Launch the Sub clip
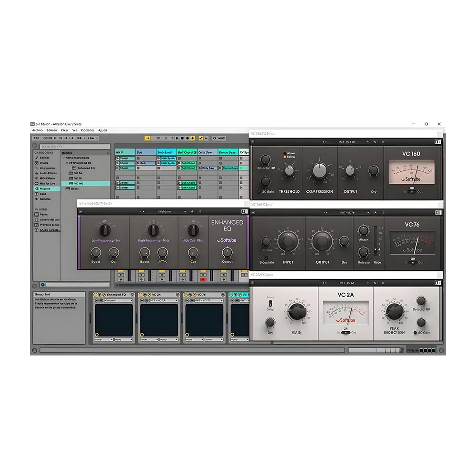This screenshot has height=476, width=476. tap(138, 163)
